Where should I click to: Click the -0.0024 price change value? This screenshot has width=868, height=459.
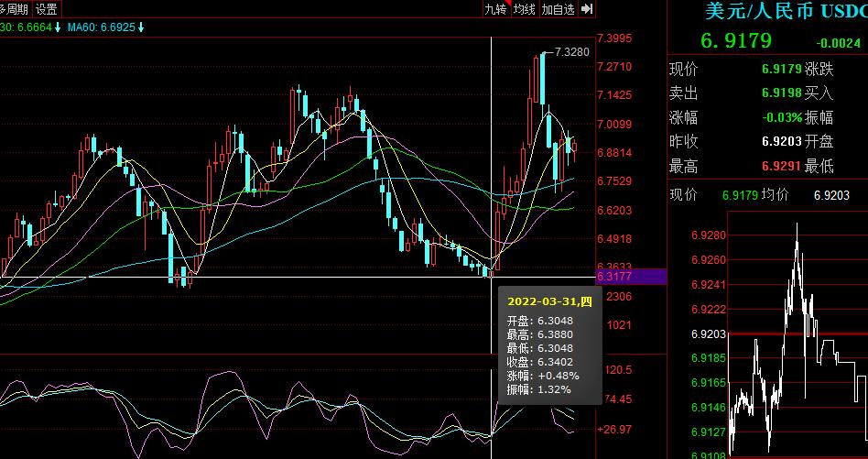tap(838, 43)
